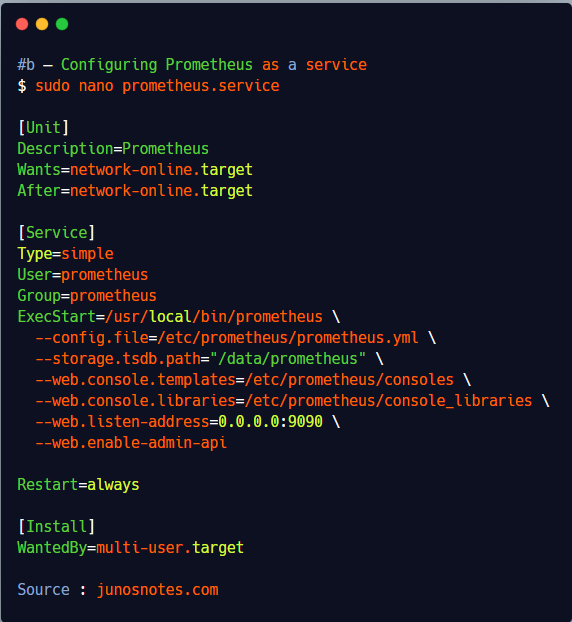Click the junosnotes.com source text
Image resolution: width=572 pixels, height=622 pixels.
pyautogui.click(x=157, y=590)
